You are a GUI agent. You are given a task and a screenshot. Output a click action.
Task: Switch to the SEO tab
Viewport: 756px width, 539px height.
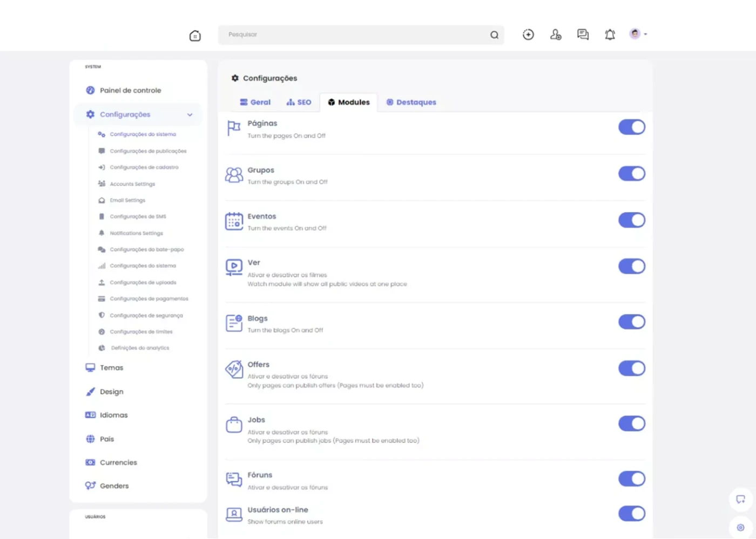tap(299, 102)
